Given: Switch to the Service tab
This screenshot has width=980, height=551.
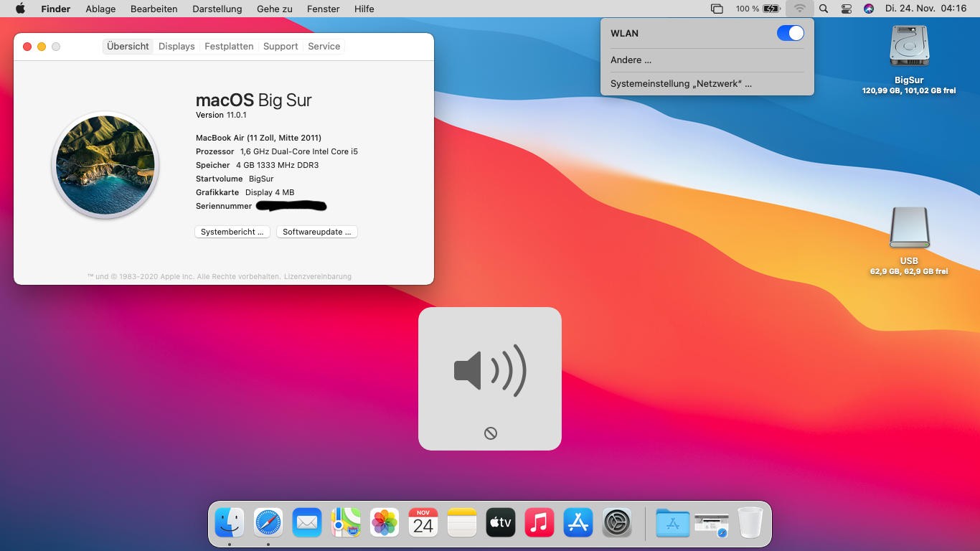Looking at the screenshot, I should pos(324,46).
